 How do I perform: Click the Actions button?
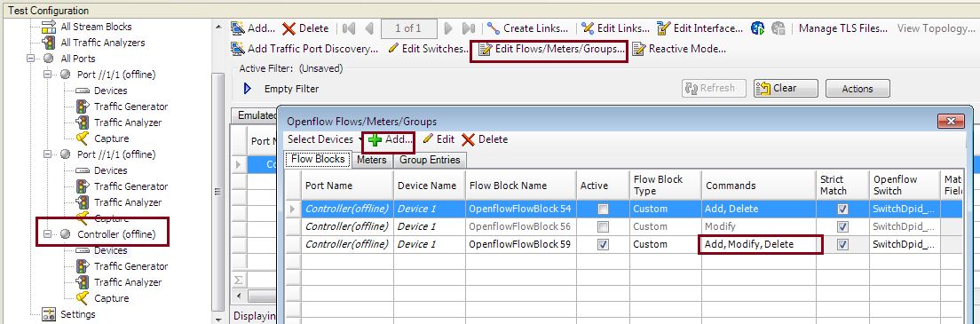tap(857, 88)
